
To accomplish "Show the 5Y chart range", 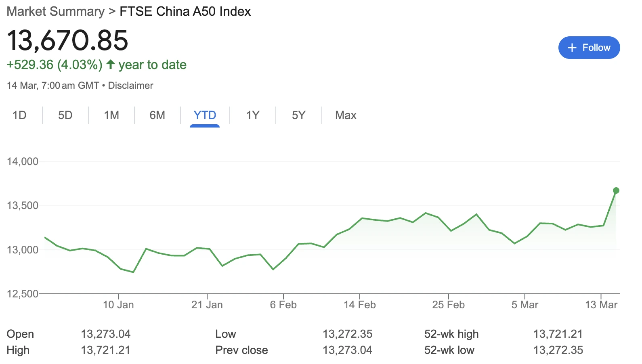I will [299, 115].
